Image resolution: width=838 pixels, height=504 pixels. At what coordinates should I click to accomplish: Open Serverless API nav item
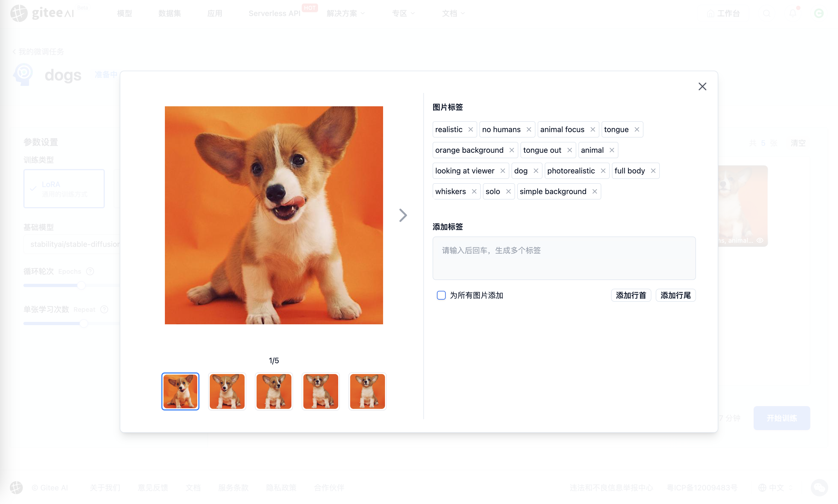coord(274,13)
